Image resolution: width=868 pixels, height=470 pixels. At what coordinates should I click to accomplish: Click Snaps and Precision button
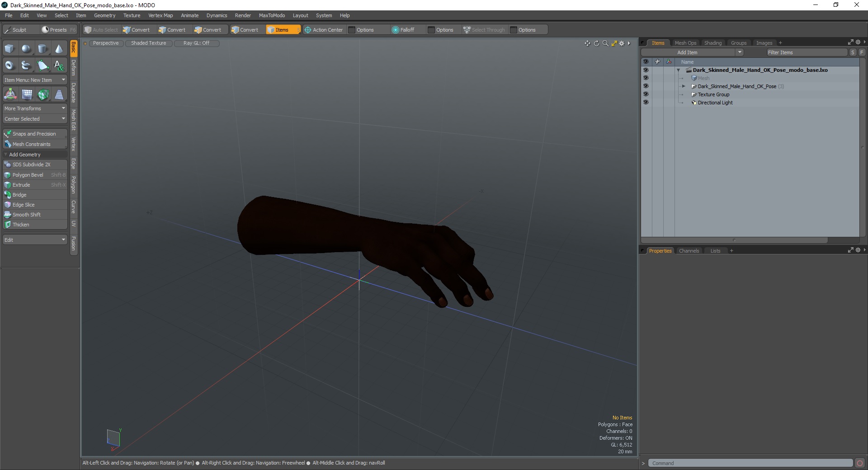[35, 134]
